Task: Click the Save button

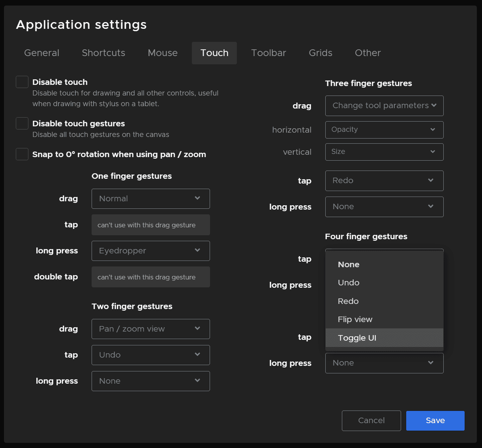Action: [435, 420]
